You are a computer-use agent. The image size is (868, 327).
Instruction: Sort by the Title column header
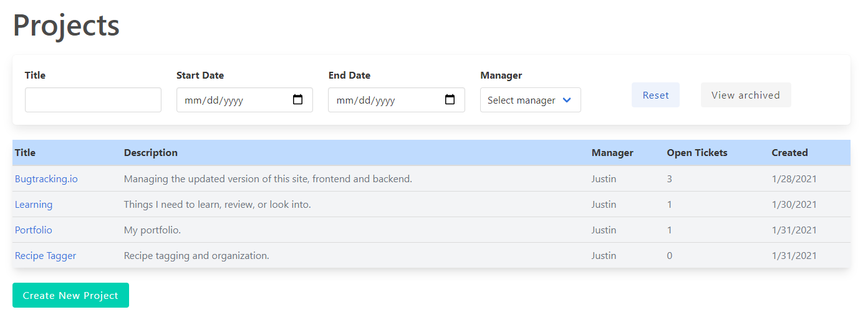pos(26,152)
